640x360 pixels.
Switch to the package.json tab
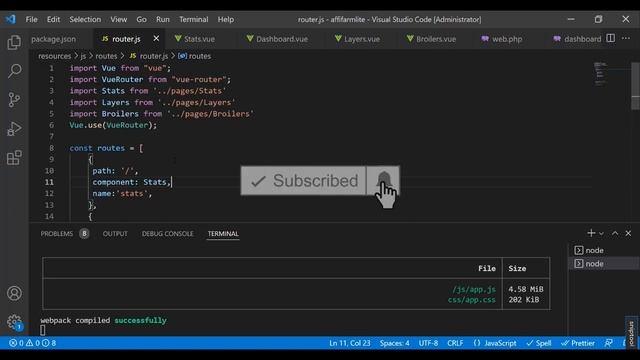coord(53,39)
